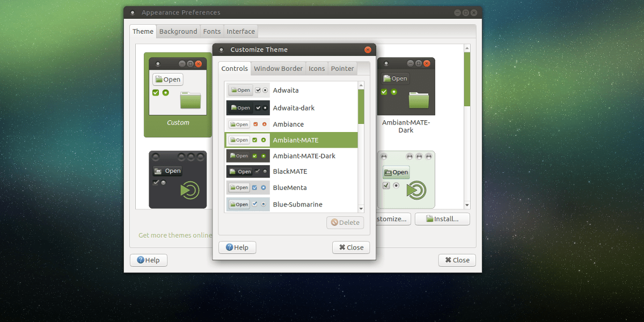Select the Ambiant-MATE list row
The height and width of the screenshot is (322, 644).
(291, 140)
